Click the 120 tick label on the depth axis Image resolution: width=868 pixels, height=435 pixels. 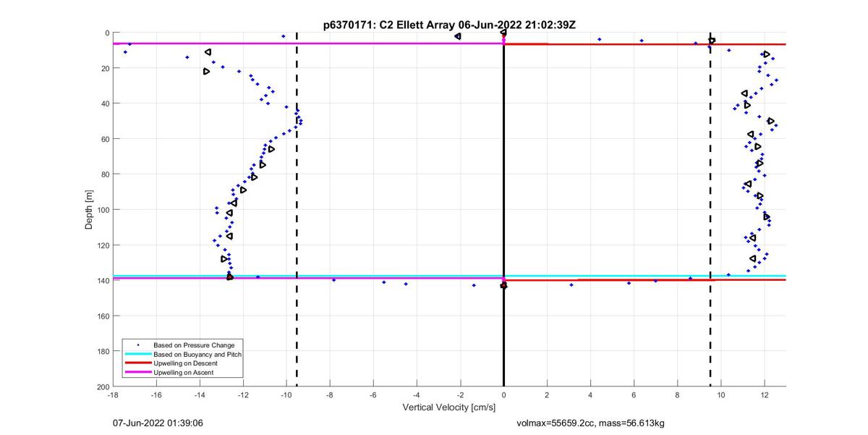click(102, 245)
